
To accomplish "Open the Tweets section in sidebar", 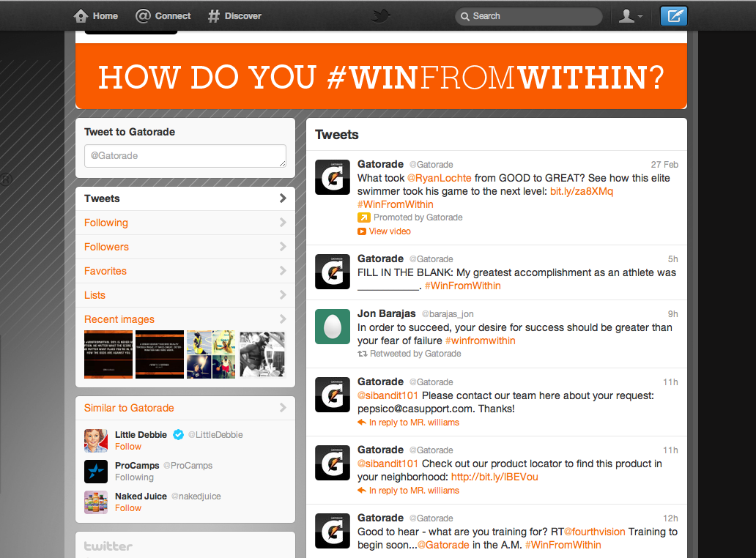I will coord(185,198).
